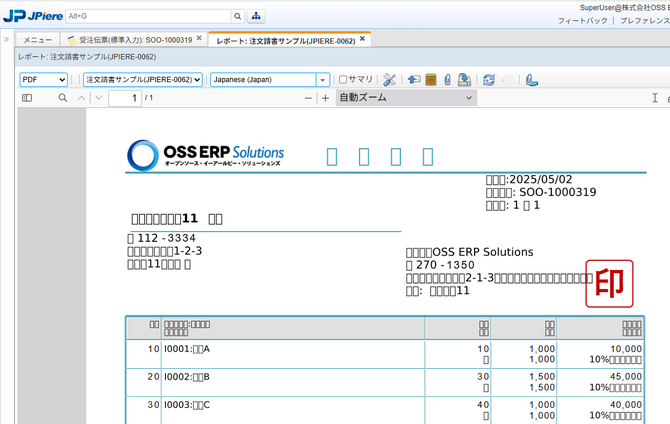Image resolution: width=670 pixels, height=424 pixels.
Task: Click the archive report icon
Action: click(431, 80)
